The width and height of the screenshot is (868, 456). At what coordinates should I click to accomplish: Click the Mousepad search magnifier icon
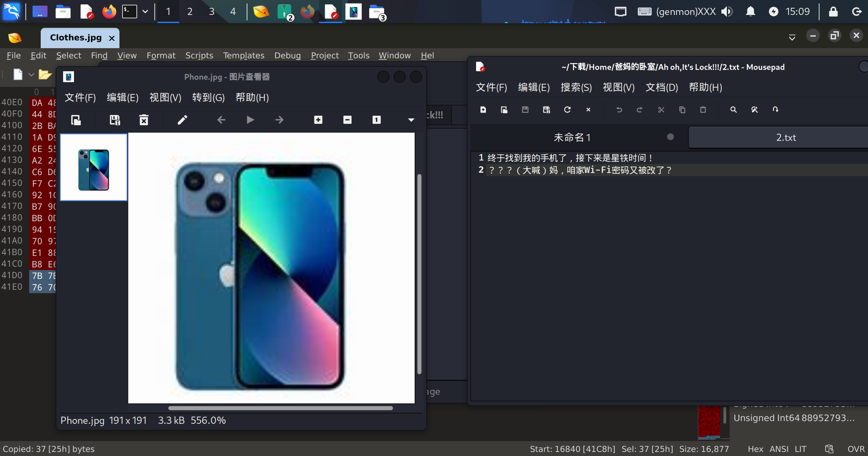(733, 110)
